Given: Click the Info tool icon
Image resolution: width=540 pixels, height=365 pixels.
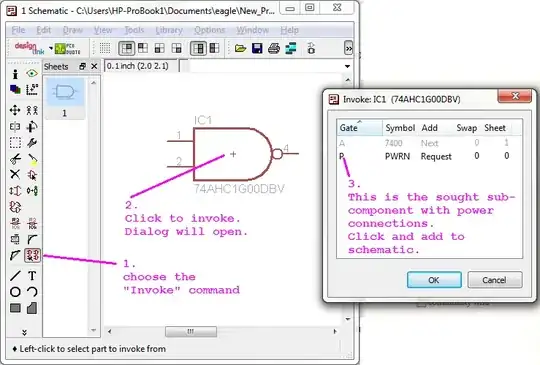Looking at the screenshot, I should click(15, 74).
